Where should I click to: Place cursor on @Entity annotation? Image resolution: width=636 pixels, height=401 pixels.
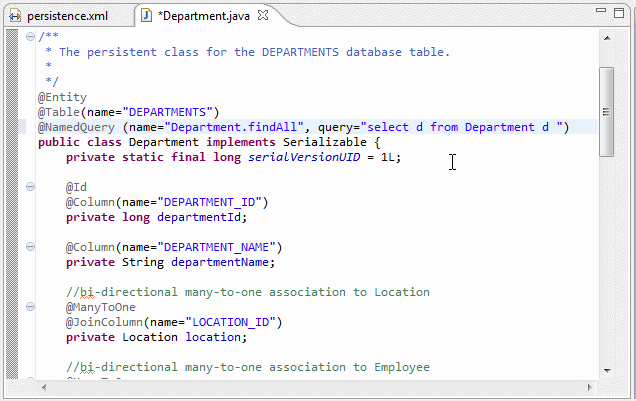pos(62,97)
